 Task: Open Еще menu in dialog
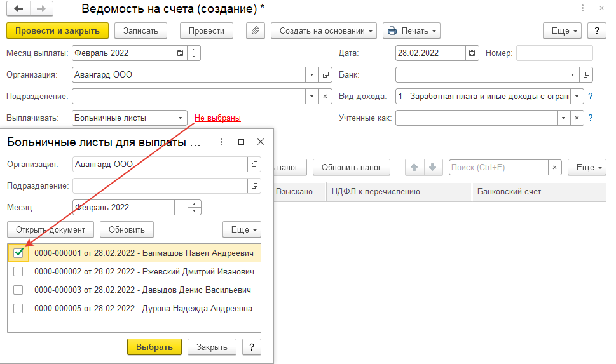click(x=242, y=230)
